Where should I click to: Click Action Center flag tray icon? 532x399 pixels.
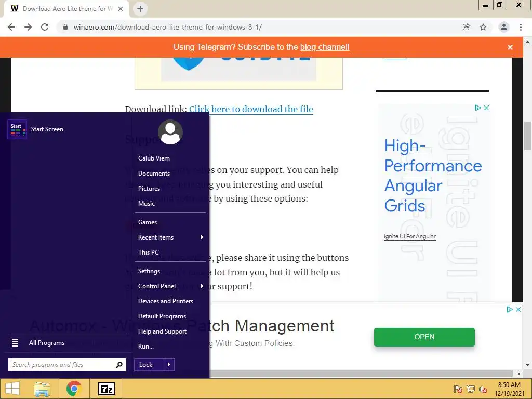[458, 389]
